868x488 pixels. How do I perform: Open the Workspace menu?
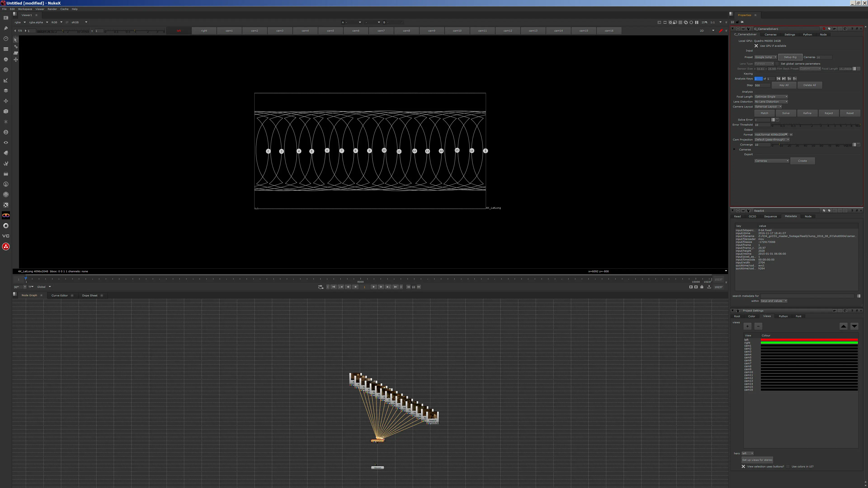(x=25, y=9)
